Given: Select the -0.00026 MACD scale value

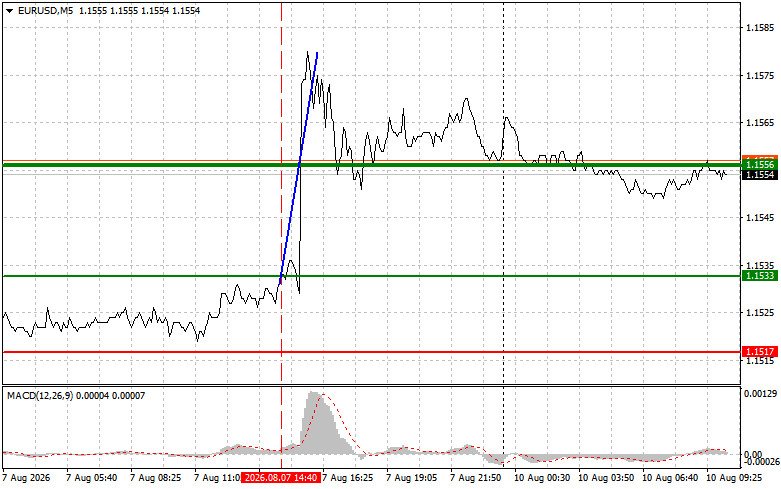Looking at the screenshot, I should point(762,462).
